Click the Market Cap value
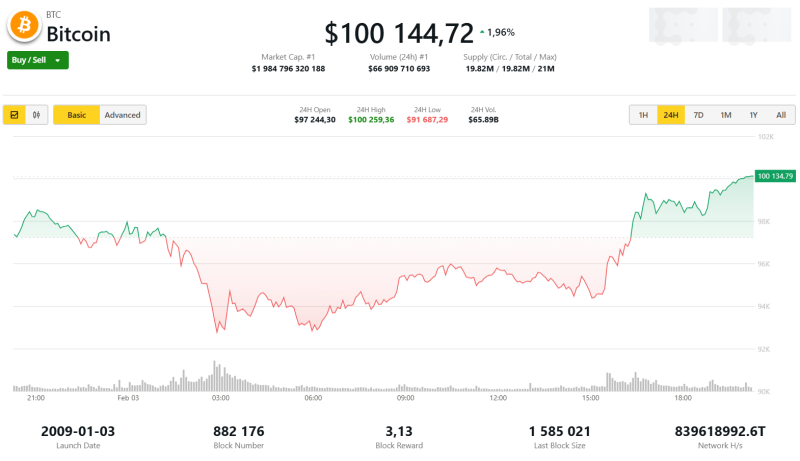This screenshot has height=461, width=800. coord(288,69)
